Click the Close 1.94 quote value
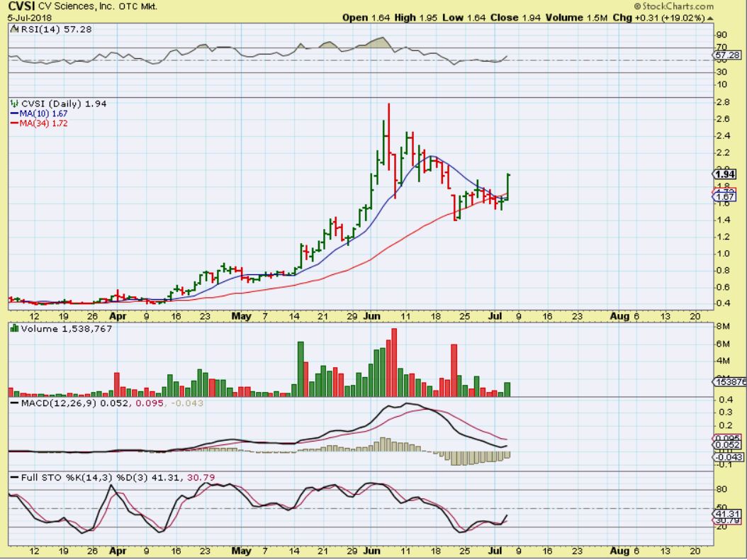747x560 pixels. click(x=515, y=18)
